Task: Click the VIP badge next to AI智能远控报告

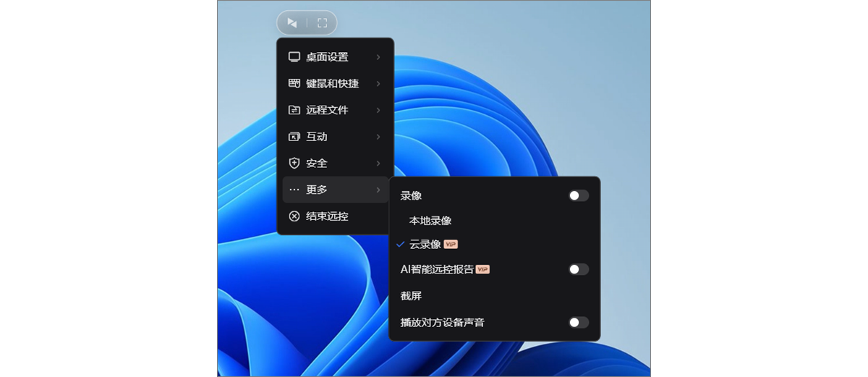Action: pyautogui.click(x=482, y=269)
